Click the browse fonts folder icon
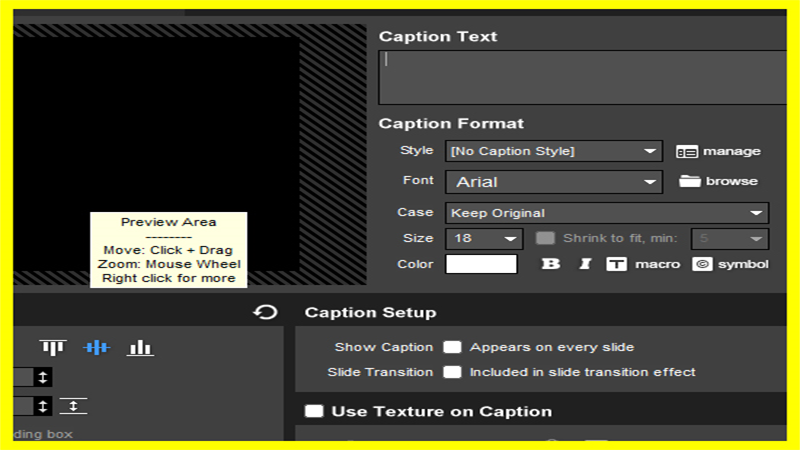The image size is (800, 450). click(x=689, y=181)
